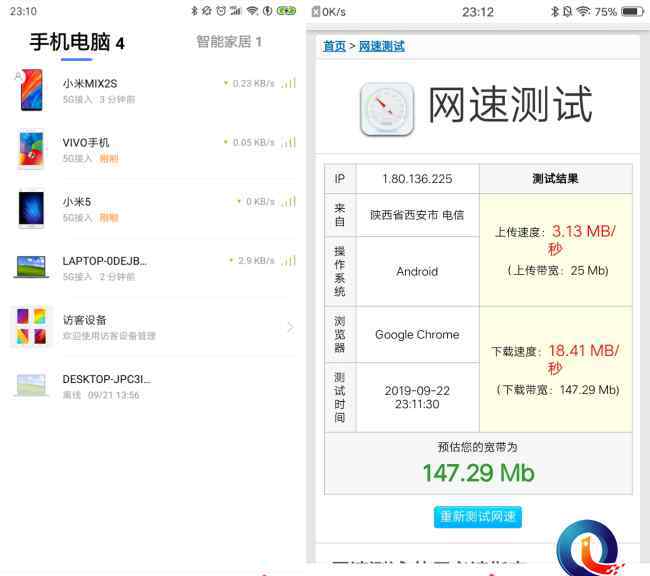The image size is (650, 576).
Task: Tap the estimated bandwidth 147.29 Mb value
Action: pyautogui.click(x=478, y=473)
